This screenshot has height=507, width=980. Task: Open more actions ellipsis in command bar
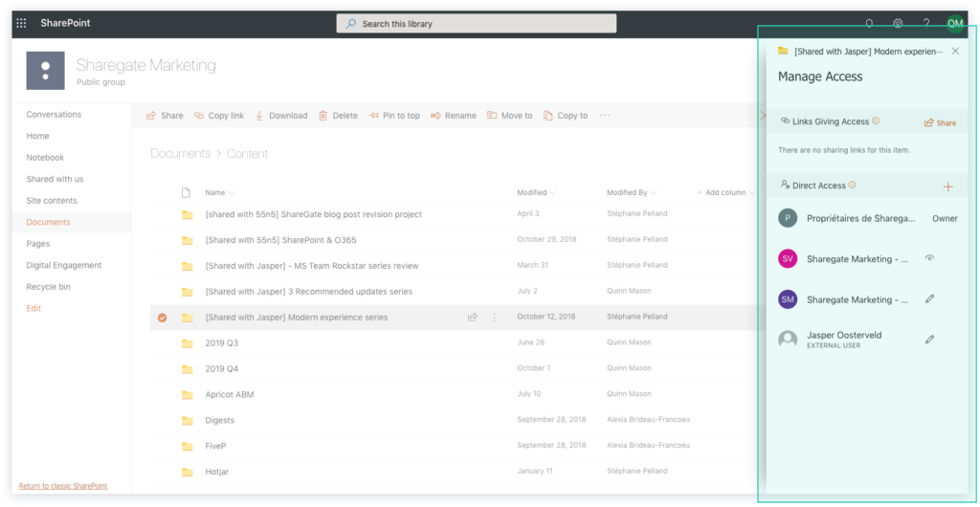coord(605,116)
